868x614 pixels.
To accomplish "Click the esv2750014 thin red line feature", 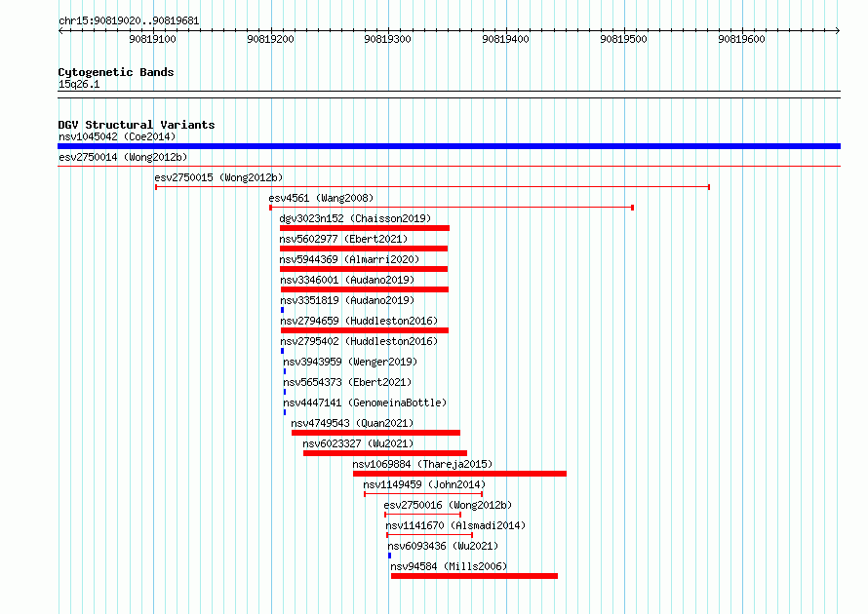I will pyautogui.click(x=449, y=166).
